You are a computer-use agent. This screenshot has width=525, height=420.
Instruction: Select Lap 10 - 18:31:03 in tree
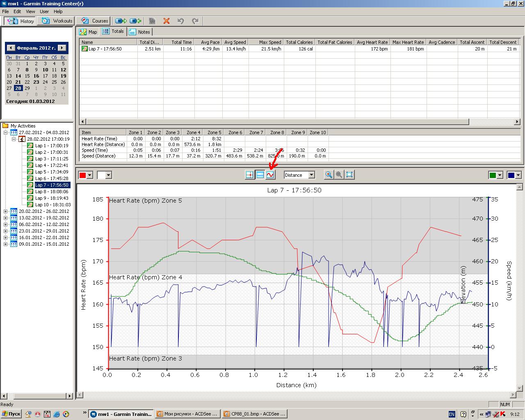[53, 205]
